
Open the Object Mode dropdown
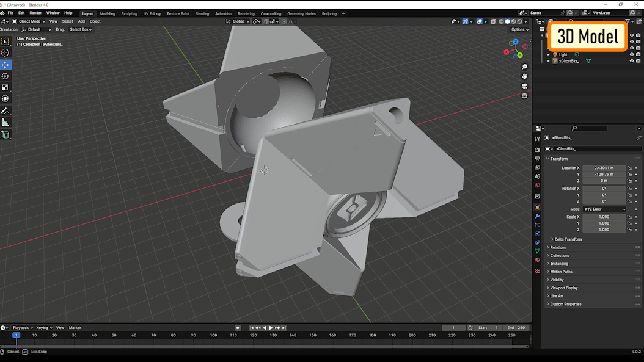pyautogui.click(x=28, y=21)
